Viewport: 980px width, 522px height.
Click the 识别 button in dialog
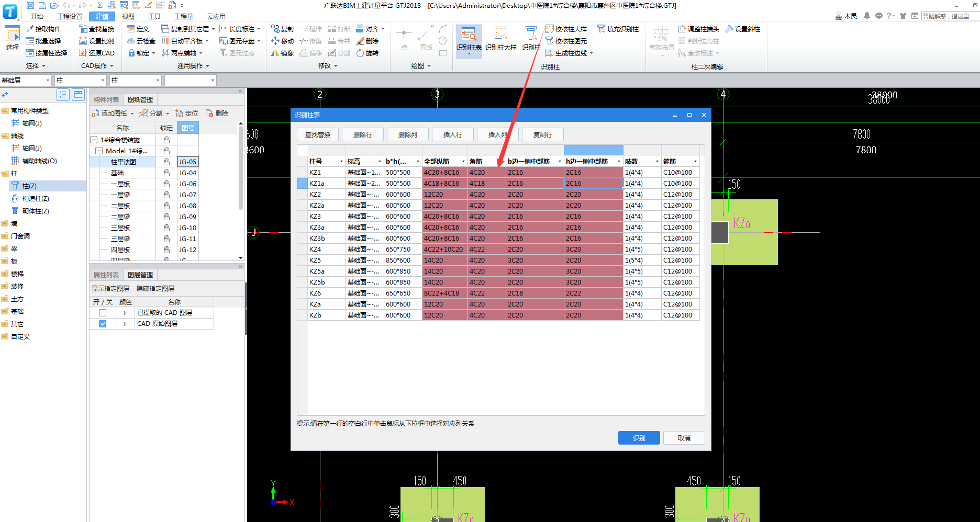639,438
